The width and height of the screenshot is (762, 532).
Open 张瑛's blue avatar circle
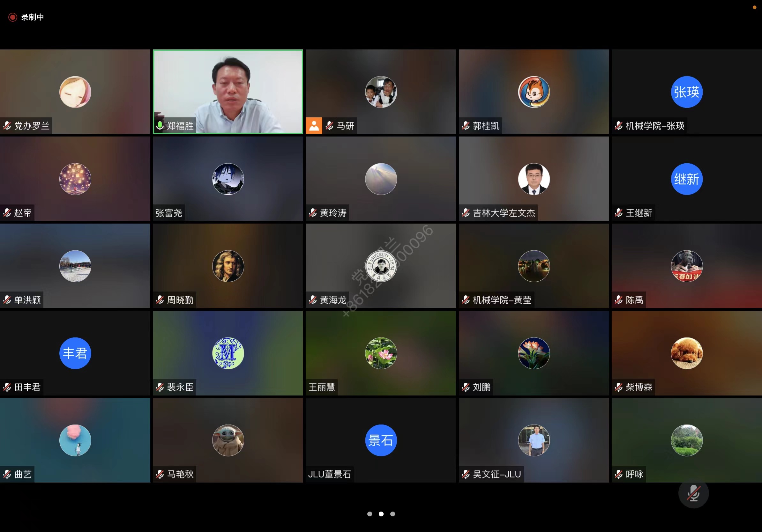(x=686, y=92)
